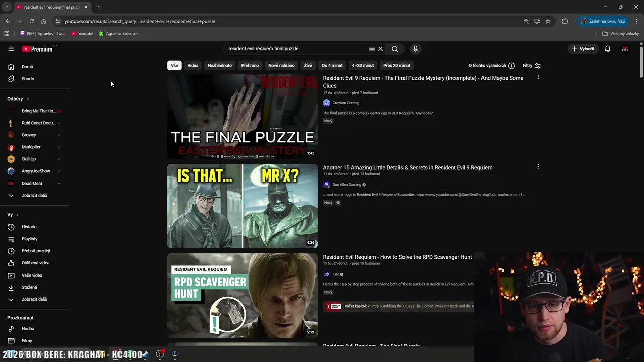Viewport: 644px width, 362px height.
Task: Open the Chrome three-dot menu
Action: coord(636,21)
